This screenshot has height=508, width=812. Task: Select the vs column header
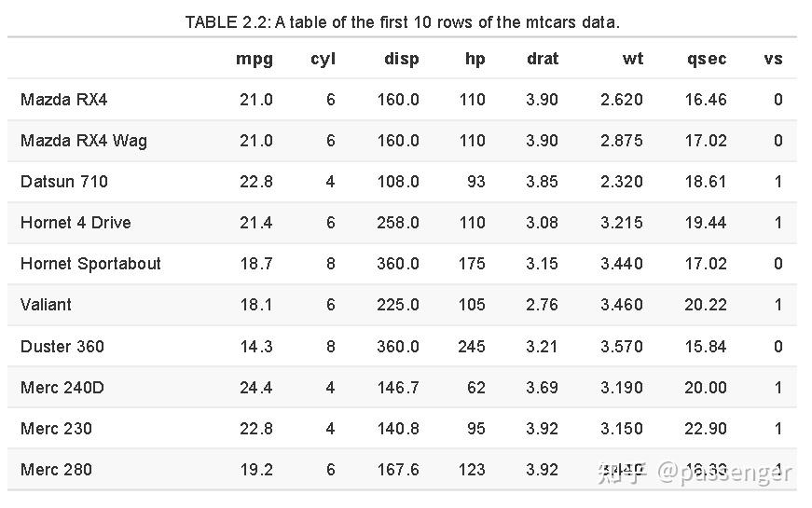[x=773, y=59]
